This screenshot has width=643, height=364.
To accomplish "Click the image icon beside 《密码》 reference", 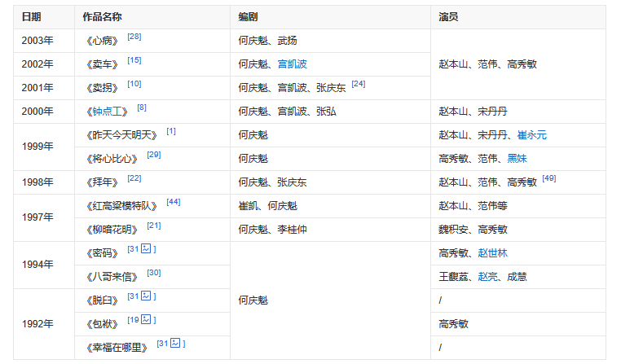I will pos(146,249).
